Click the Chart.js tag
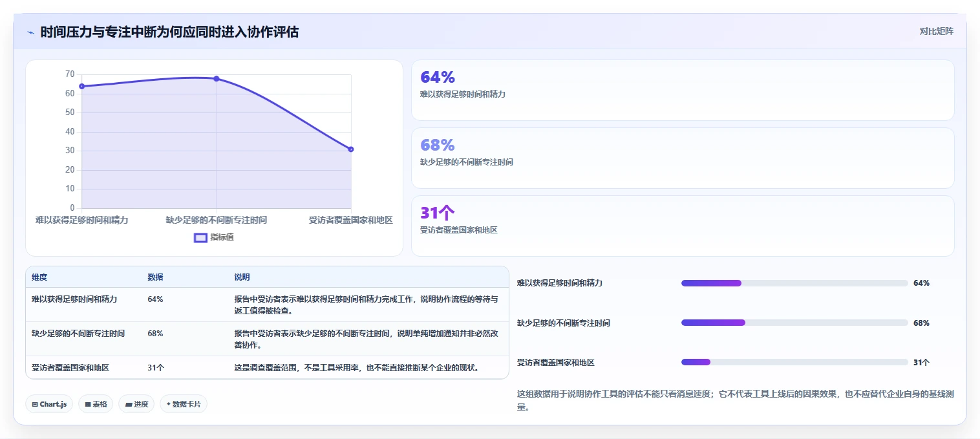The height and width of the screenshot is (439, 980). 50,404
